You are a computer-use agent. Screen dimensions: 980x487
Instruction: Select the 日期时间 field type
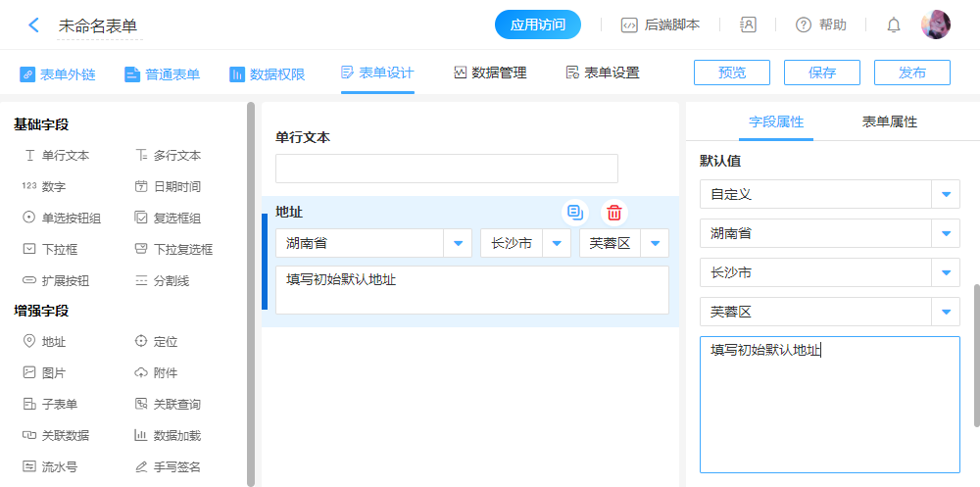tap(168, 186)
